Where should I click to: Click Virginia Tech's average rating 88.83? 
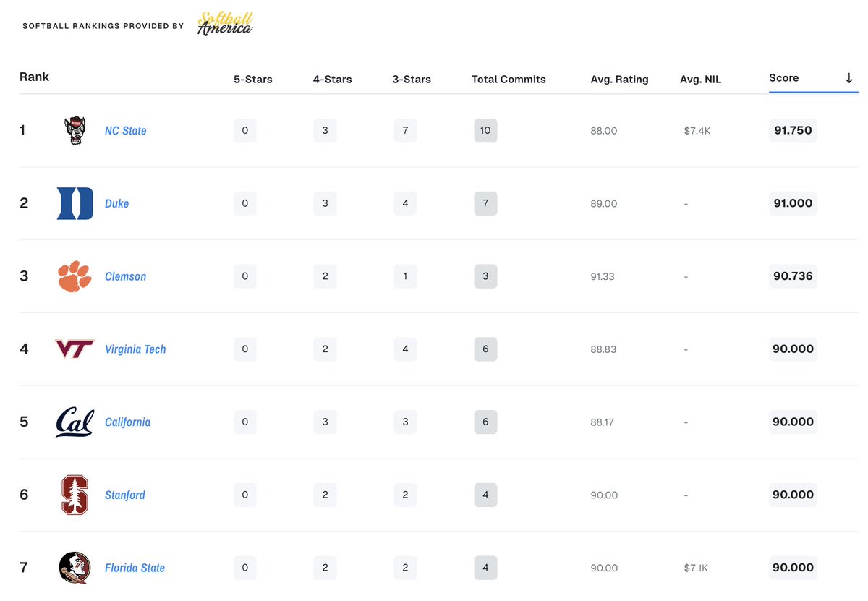click(603, 349)
